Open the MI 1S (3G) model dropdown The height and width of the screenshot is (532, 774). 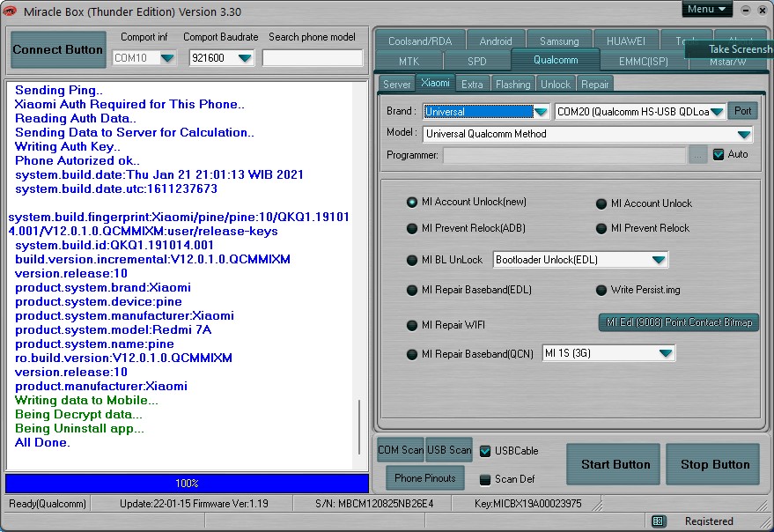[666, 353]
